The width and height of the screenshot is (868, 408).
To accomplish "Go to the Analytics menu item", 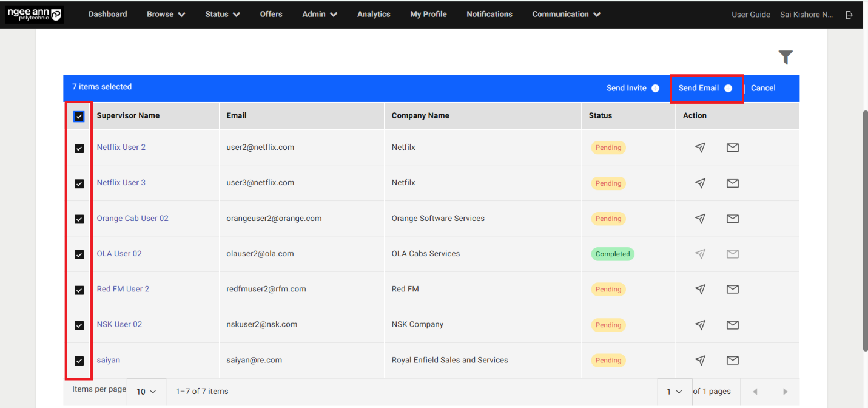I will click(374, 14).
